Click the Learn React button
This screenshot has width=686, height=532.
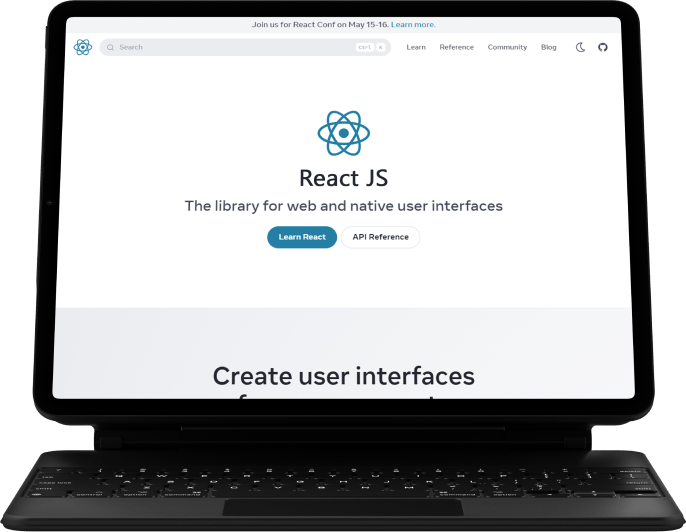click(x=302, y=237)
